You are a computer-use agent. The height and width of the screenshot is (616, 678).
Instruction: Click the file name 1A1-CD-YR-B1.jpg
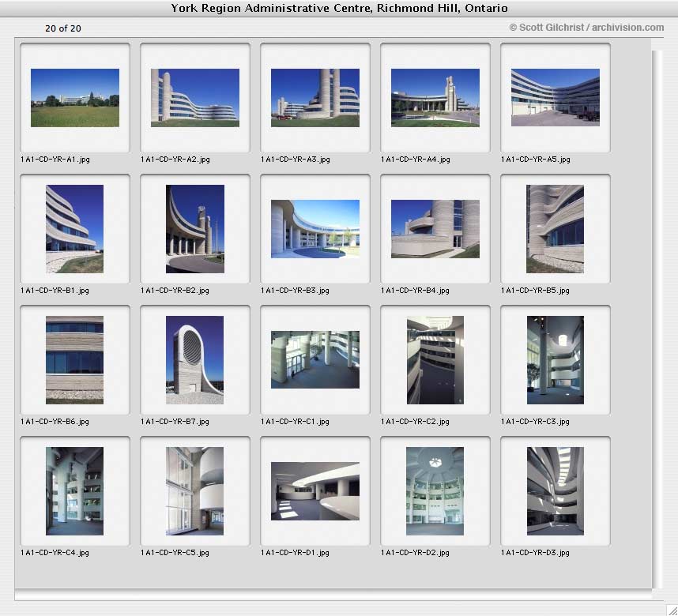click(x=55, y=291)
